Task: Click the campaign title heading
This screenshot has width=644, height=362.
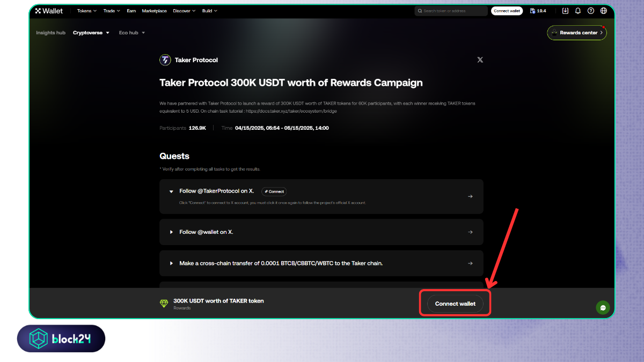Action: pos(291,83)
